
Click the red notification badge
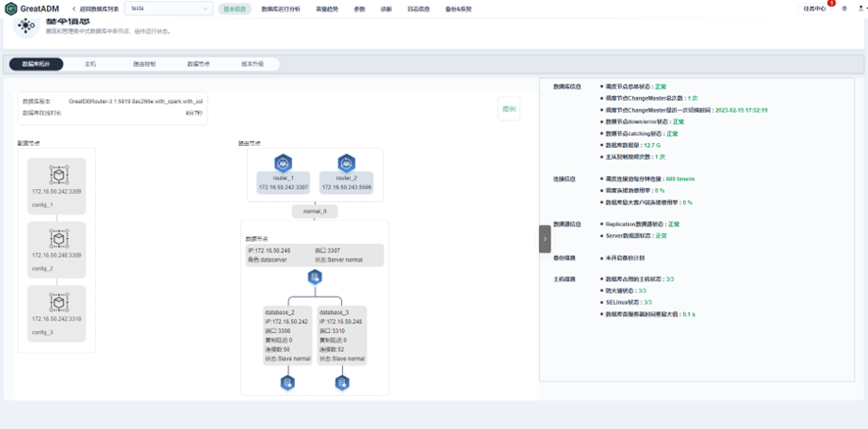click(x=831, y=3)
